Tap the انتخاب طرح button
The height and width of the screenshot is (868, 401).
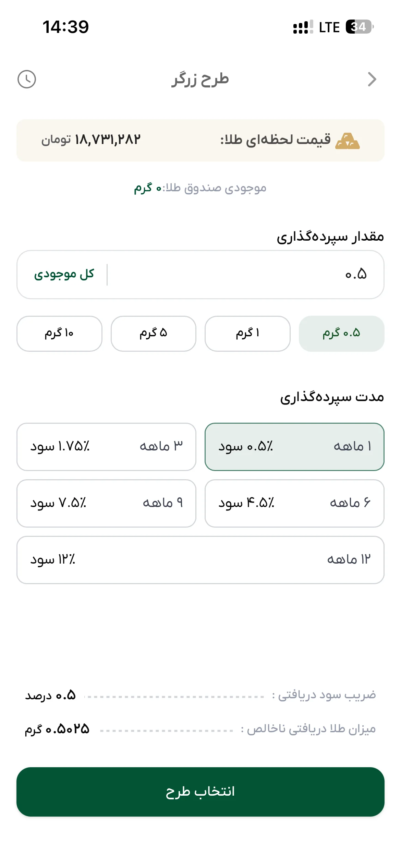pyautogui.click(x=200, y=792)
